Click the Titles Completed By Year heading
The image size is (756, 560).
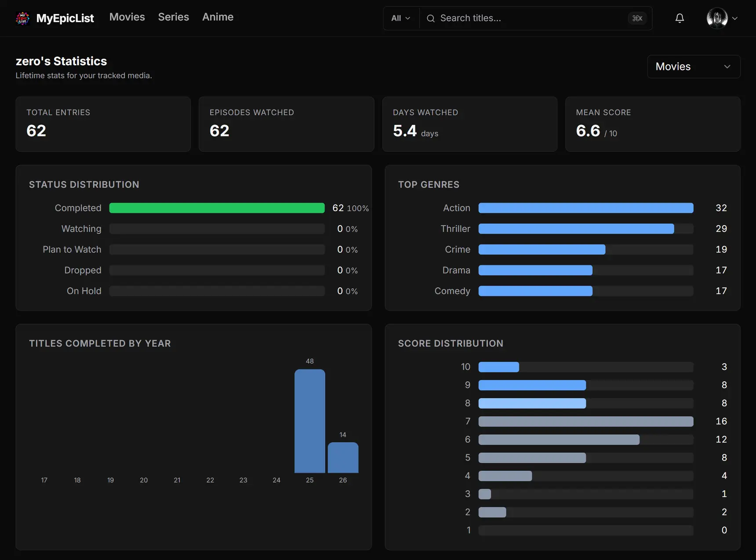pyautogui.click(x=100, y=344)
